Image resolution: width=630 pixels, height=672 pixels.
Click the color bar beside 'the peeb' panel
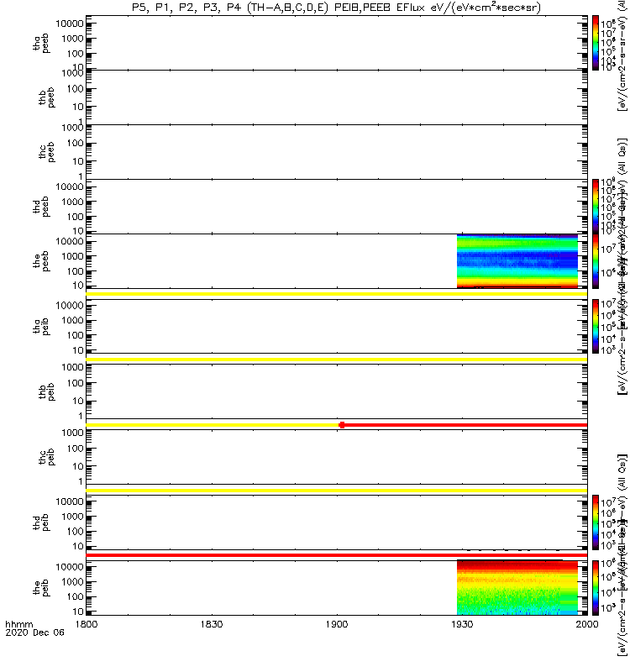(596, 261)
